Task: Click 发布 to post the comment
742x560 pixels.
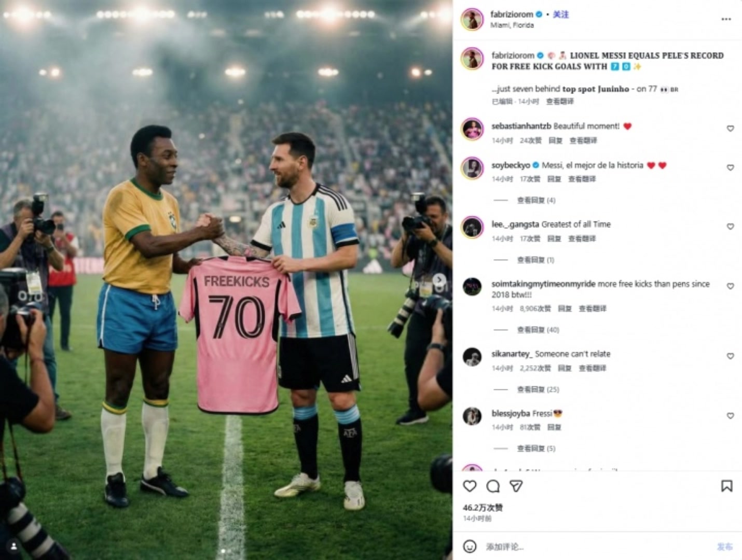Action: pos(725,547)
